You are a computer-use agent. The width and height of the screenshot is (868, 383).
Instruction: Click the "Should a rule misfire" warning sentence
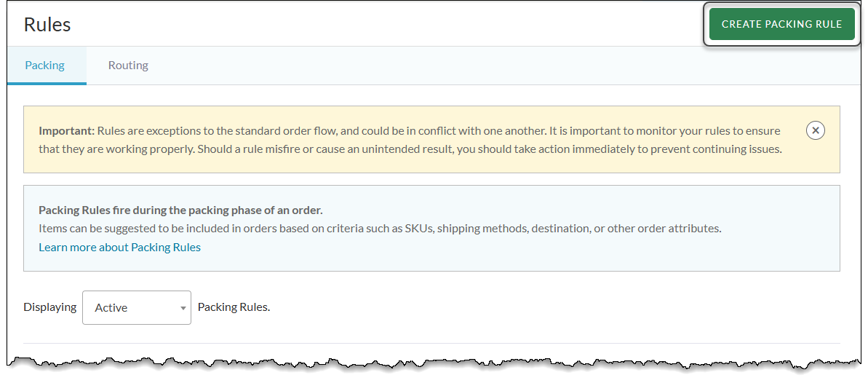pyautogui.click(x=509, y=149)
